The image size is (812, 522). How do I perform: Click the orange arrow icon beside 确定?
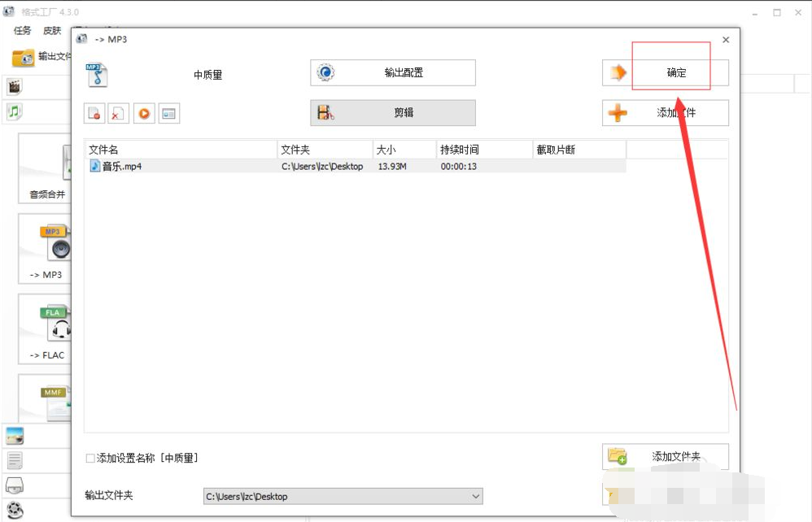pos(618,72)
